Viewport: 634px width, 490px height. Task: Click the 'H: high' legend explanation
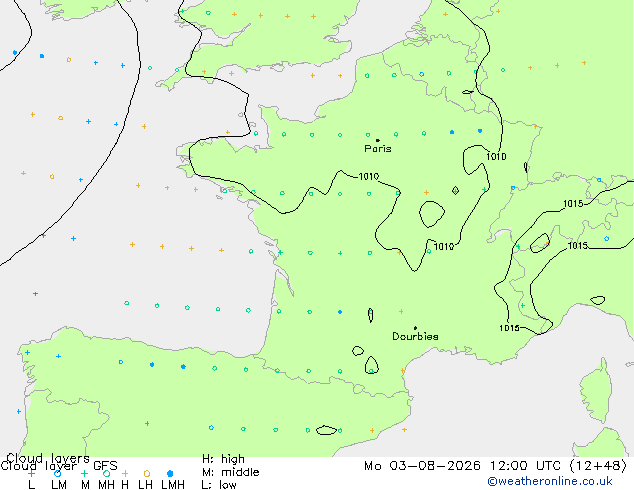point(223,459)
